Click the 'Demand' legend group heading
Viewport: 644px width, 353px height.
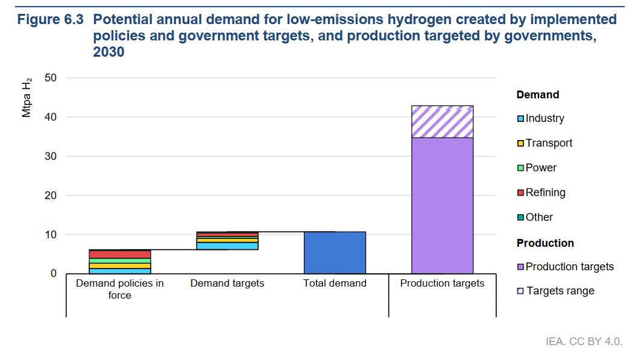click(x=537, y=95)
